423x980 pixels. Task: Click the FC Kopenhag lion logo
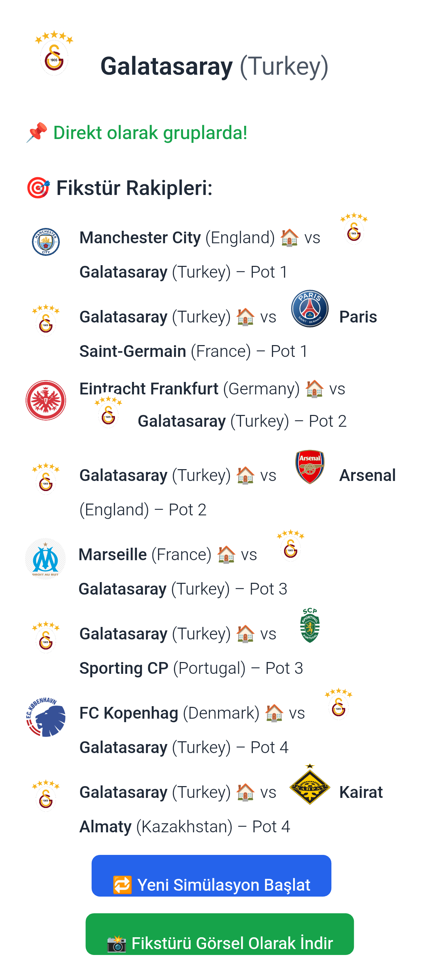pyautogui.click(x=45, y=717)
